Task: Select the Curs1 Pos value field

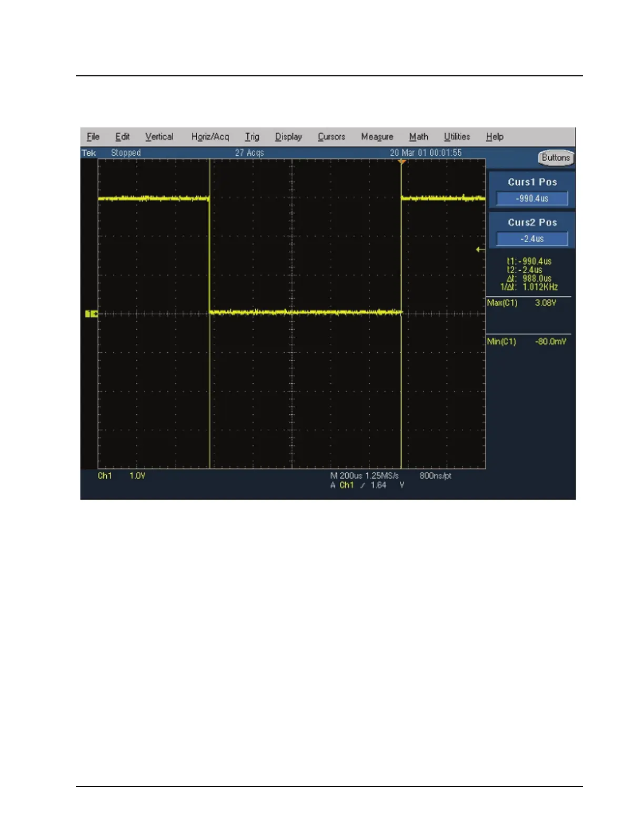Action: 532,198
